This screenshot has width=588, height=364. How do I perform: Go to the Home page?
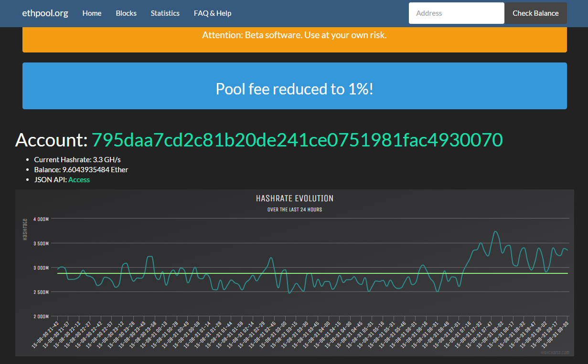click(x=92, y=13)
